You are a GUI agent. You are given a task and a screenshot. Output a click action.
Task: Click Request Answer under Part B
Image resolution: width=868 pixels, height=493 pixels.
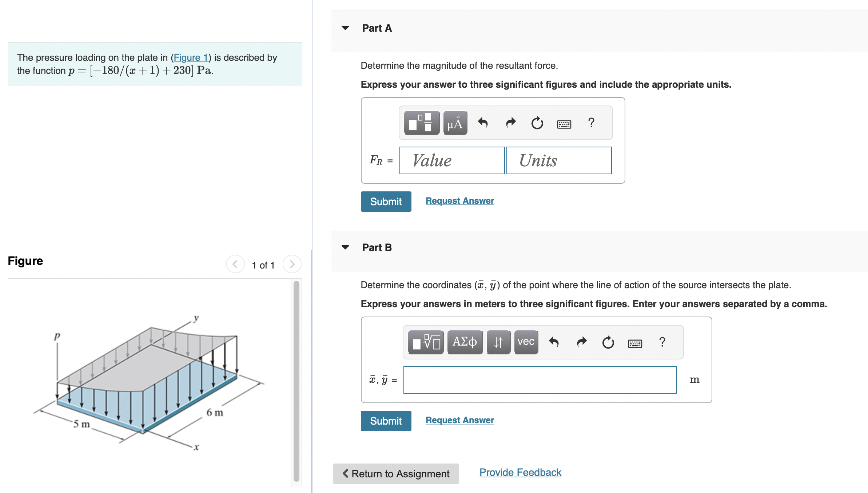point(459,420)
